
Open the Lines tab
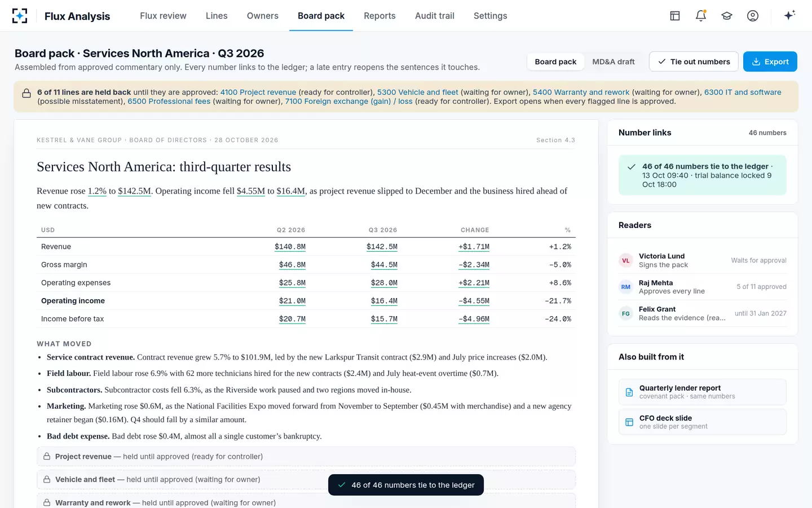[x=217, y=16]
